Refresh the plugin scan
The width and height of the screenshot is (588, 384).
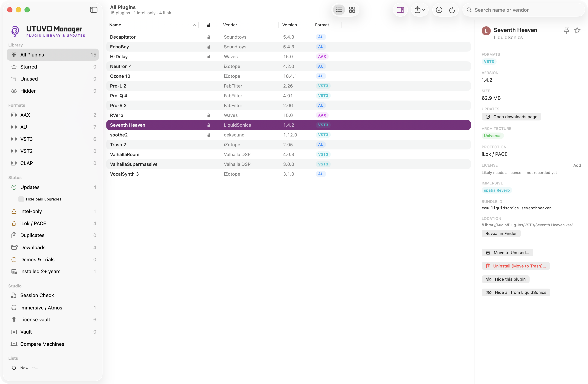click(452, 10)
